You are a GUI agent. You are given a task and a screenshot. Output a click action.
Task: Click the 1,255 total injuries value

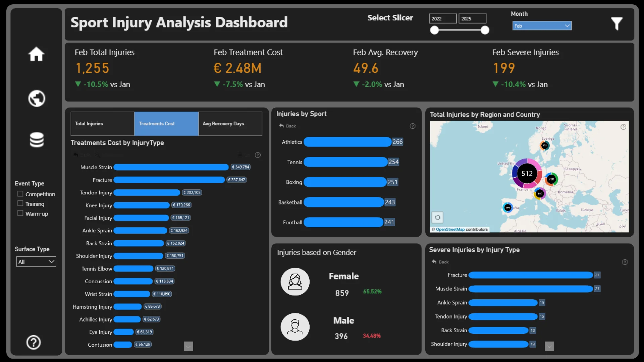[x=92, y=68]
